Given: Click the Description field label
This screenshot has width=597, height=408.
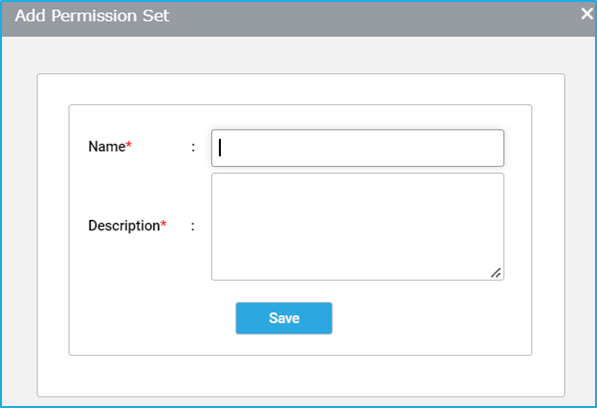Looking at the screenshot, I should [x=124, y=226].
